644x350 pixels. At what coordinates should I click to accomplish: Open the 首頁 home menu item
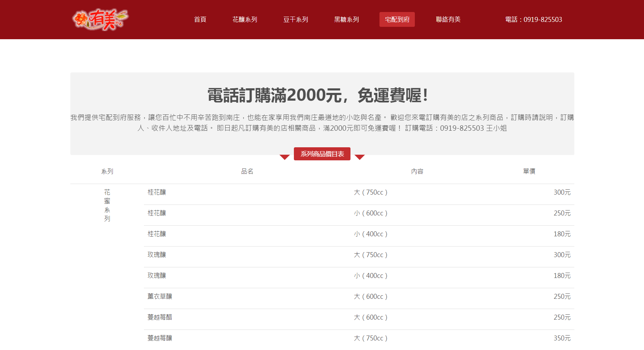coord(200,19)
